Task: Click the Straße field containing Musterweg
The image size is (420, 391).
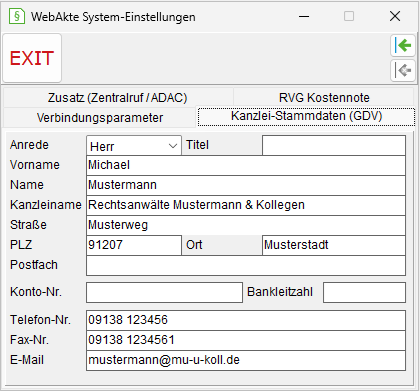Action: point(246,225)
